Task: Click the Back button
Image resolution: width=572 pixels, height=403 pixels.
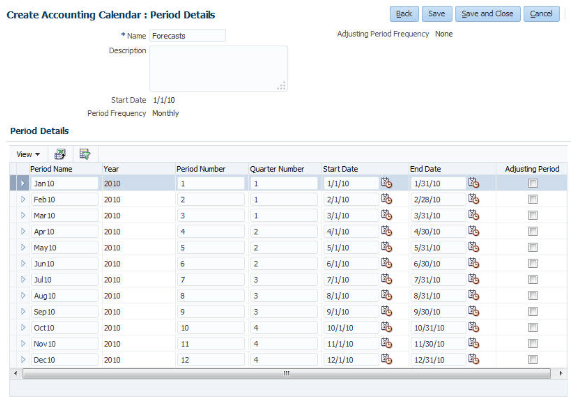Action: tap(404, 14)
